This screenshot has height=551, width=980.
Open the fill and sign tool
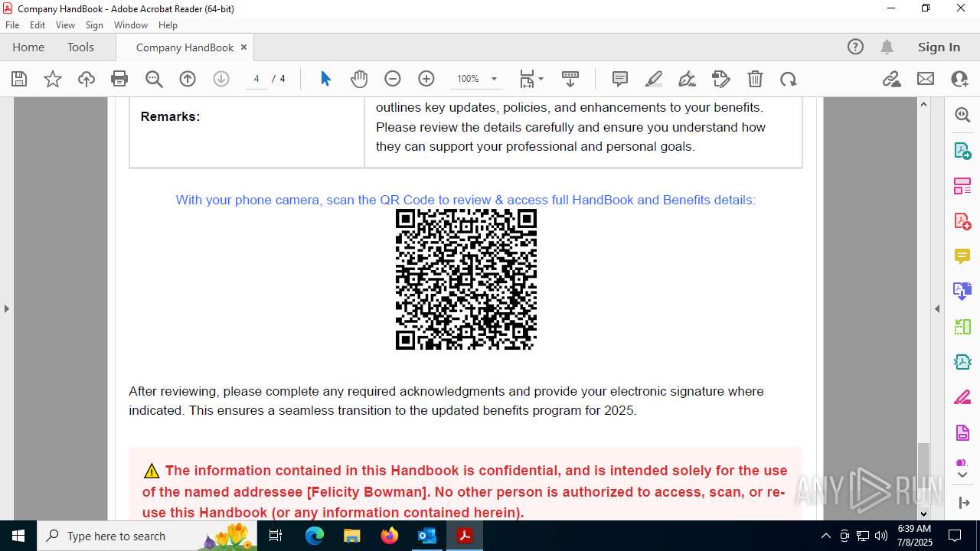pyautogui.click(x=721, y=79)
